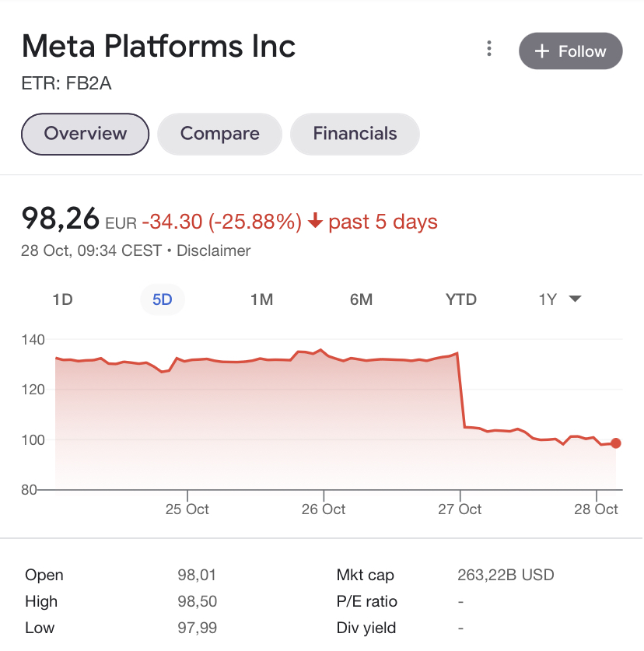Expand the 1Y range dropdown arrow
Image resolution: width=644 pixels, height=651 pixels.
[575, 299]
